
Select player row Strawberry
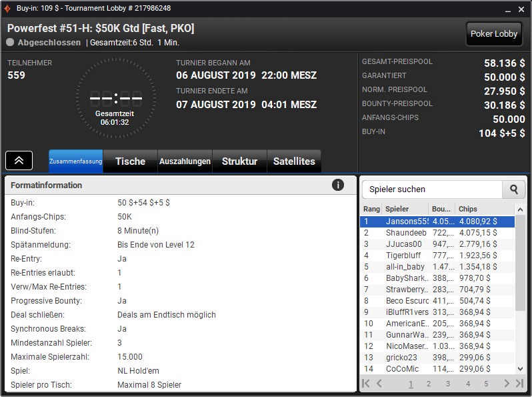pos(437,290)
